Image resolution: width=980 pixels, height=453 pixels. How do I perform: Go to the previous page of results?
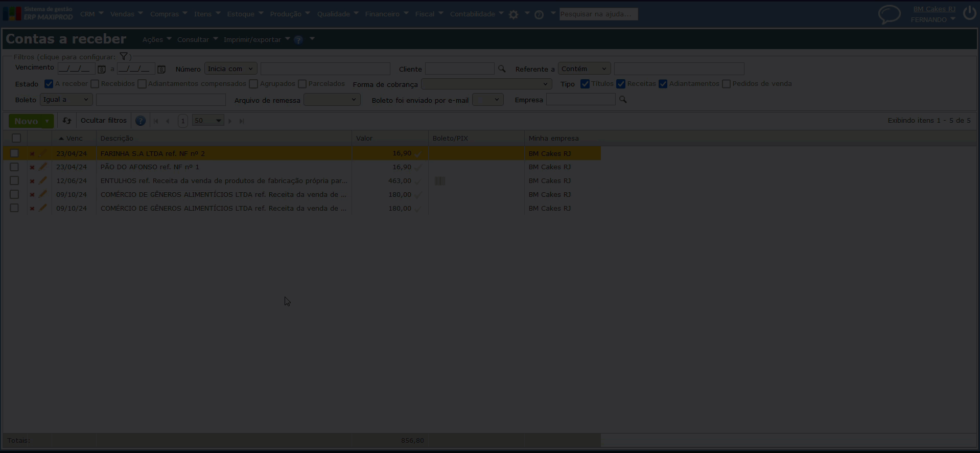[168, 121]
